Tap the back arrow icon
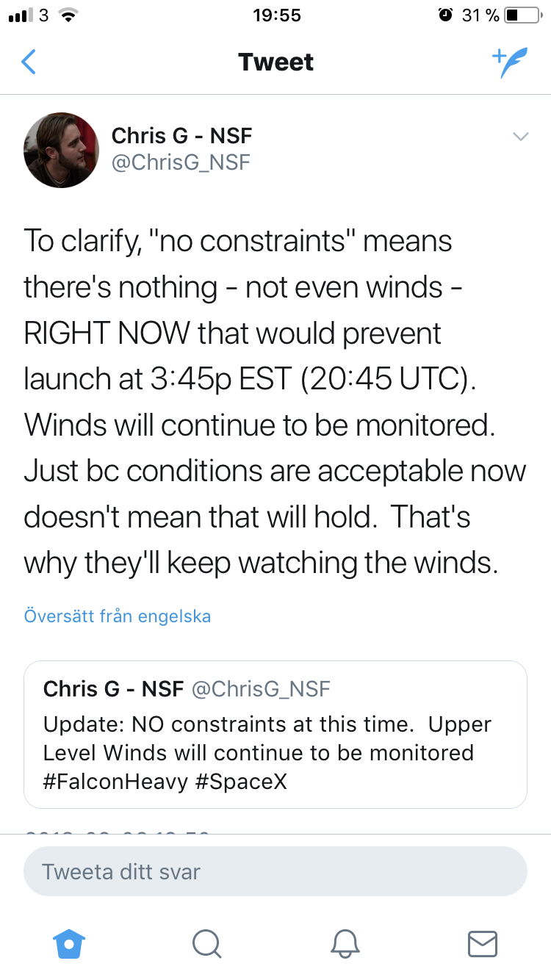The height and width of the screenshot is (980, 551). pos(29,62)
